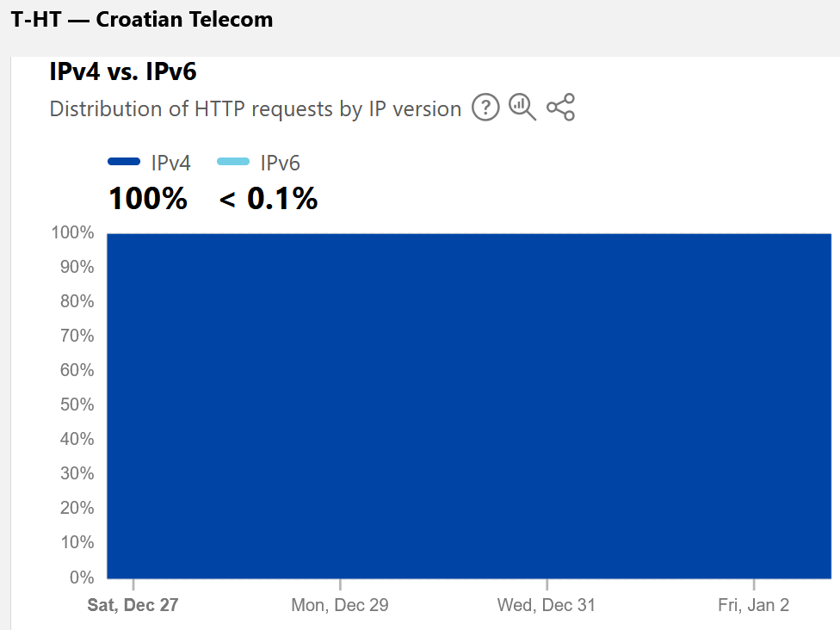This screenshot has width=840, height=630.
Task: Click the IPv4 vs. IPv6 chart title
Action: click(123, 71)
